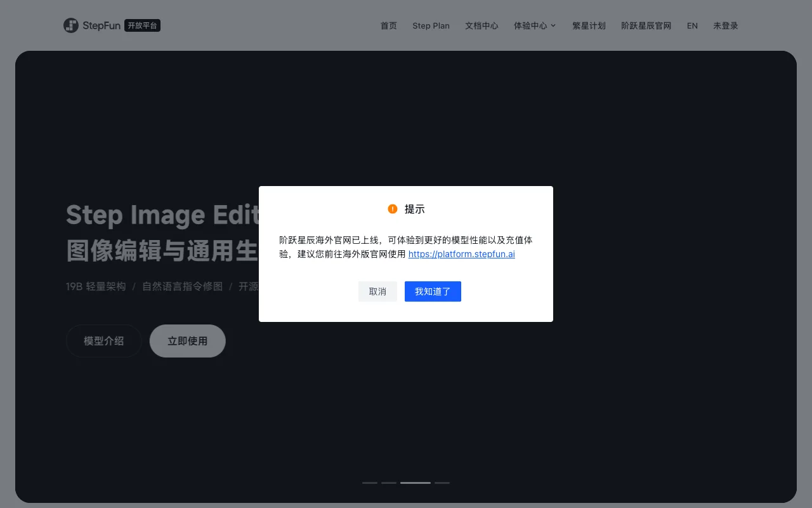812x508 pixels.
Task: Click the StepFun logo icon
Action: (71, 25)
